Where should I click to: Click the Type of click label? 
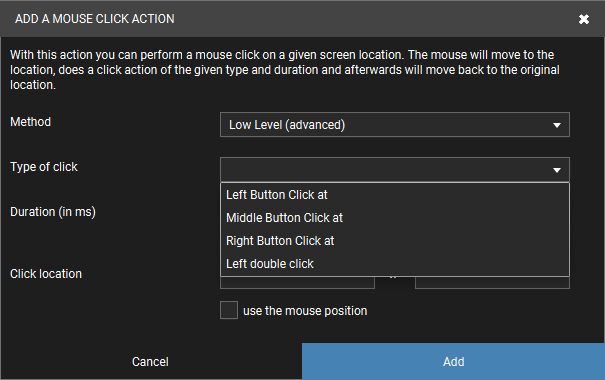tap(44, 167)
